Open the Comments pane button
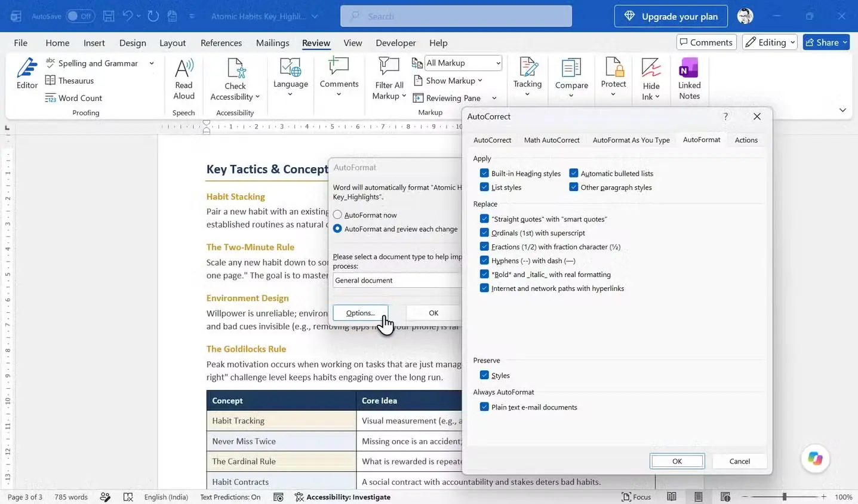858x504 pixels. tap(706, 42)
